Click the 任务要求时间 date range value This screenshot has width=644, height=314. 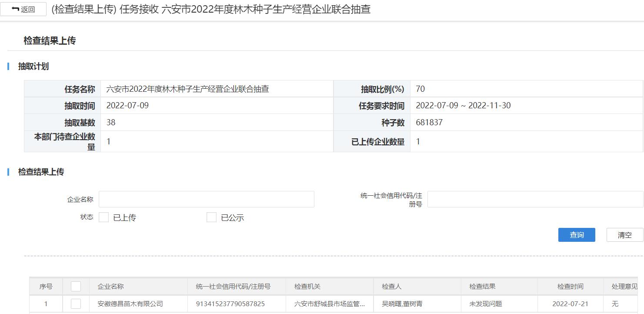click(463, 106)
